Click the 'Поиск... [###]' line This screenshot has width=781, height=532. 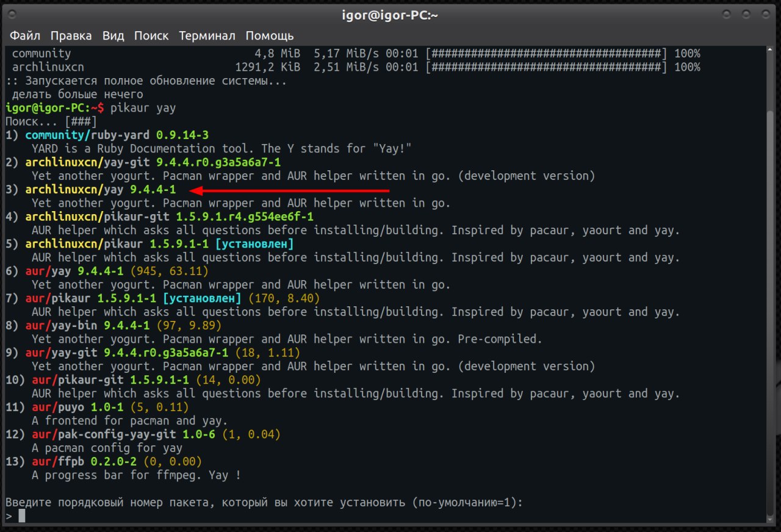point(51,121)
